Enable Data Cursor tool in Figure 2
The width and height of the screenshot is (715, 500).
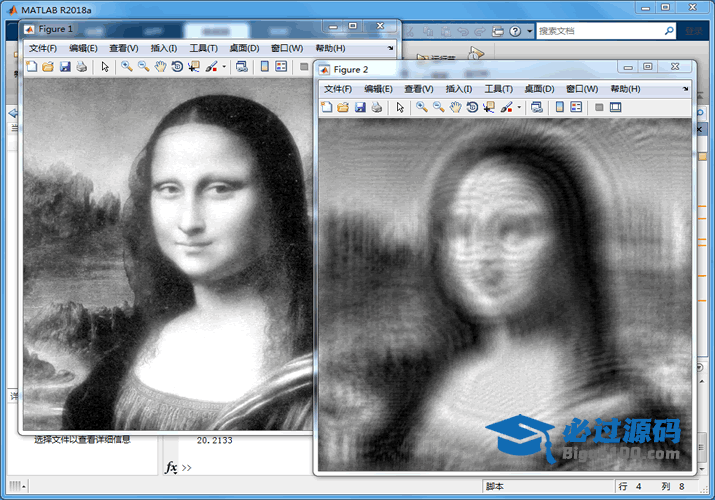click(489, 107)
